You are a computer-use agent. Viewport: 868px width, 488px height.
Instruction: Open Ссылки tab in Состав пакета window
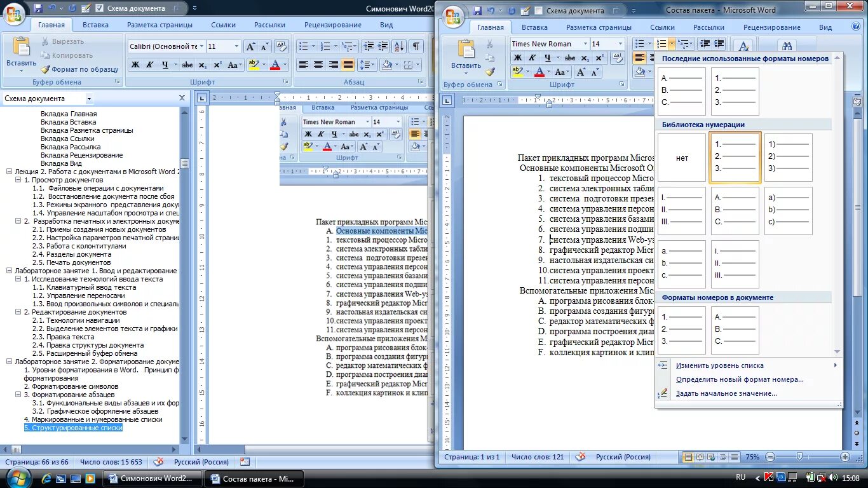click(x=662, y=27)
